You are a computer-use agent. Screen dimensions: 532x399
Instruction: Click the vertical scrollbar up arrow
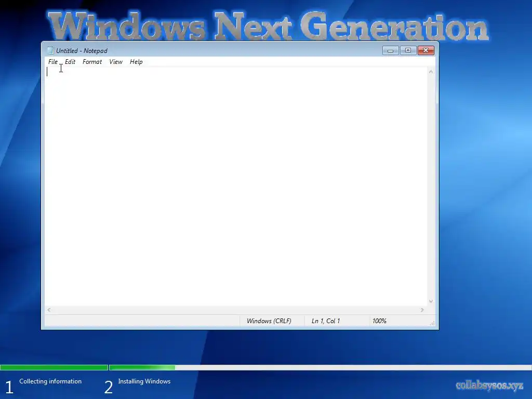pos(431,72)
